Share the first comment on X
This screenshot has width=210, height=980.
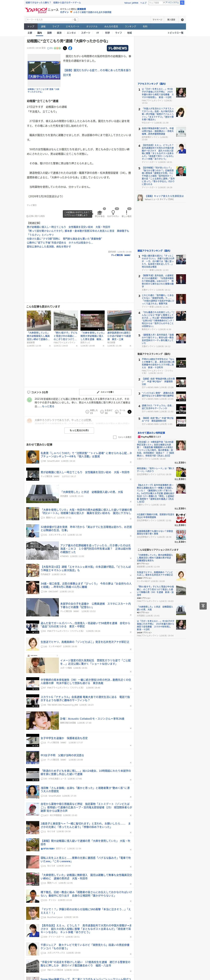pyautogui.click(x=129, y=412)
